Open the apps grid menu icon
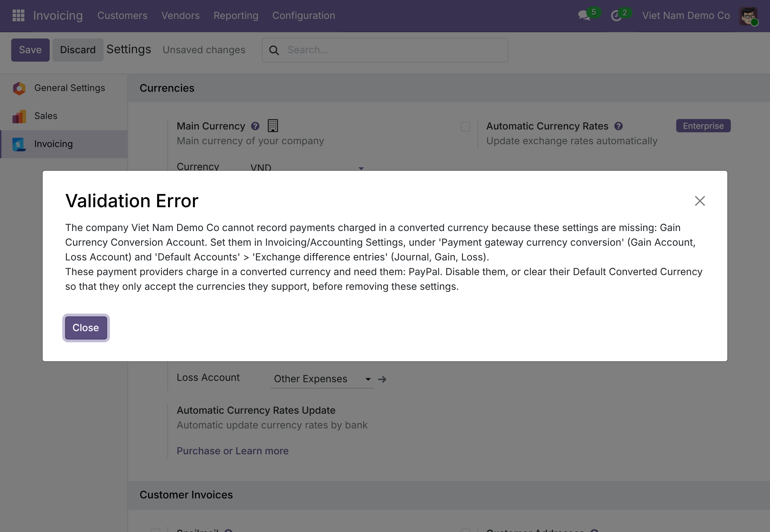The height and width of the screenshot is (532, 770). click(x=18, y=15)
